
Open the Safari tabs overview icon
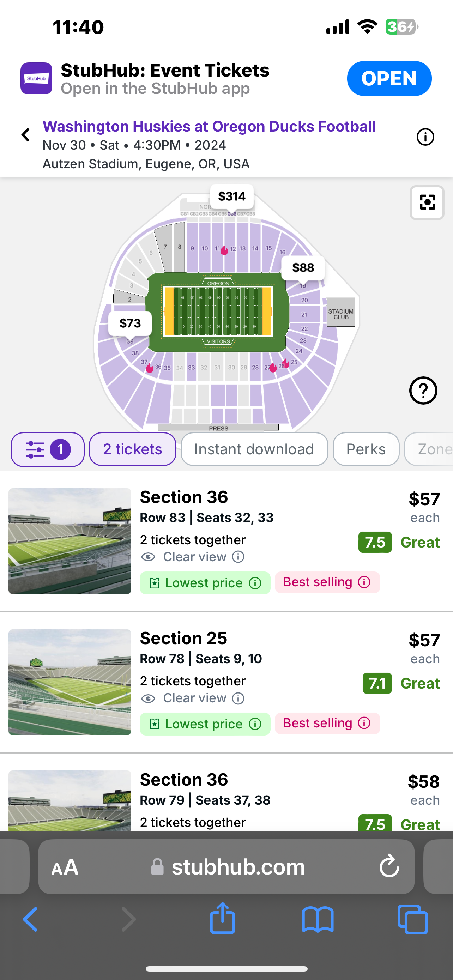tap(412, 919)
